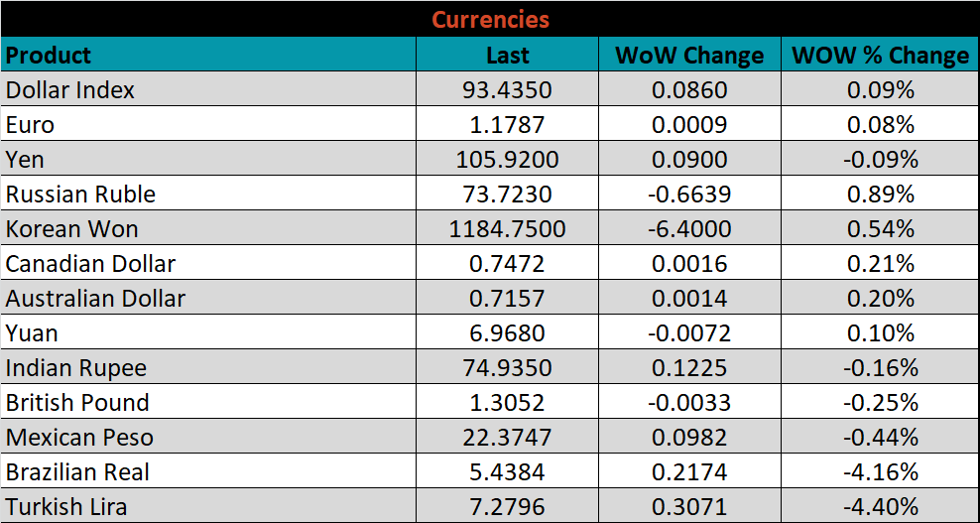The width and height of the screenshot is (980, 523).
Task: Select the Korean Won last value 1184.7500
Action: coord(507,229)
